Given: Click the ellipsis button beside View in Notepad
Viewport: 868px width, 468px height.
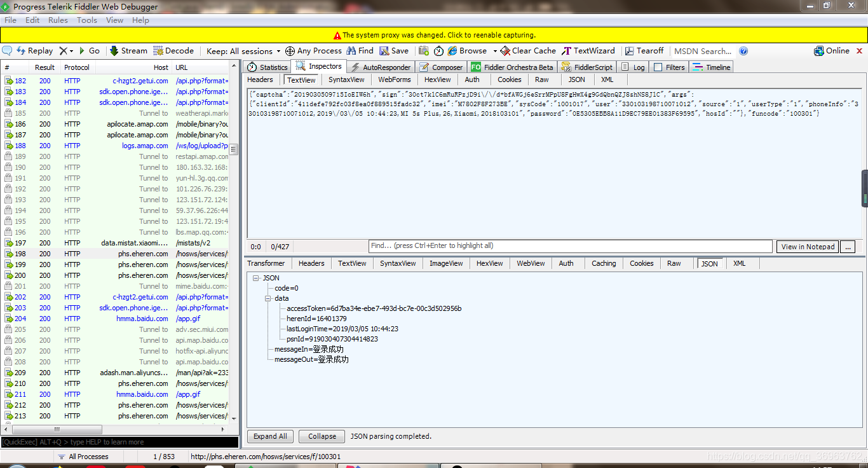Looking at the screenshot, I should coord(848,247).
